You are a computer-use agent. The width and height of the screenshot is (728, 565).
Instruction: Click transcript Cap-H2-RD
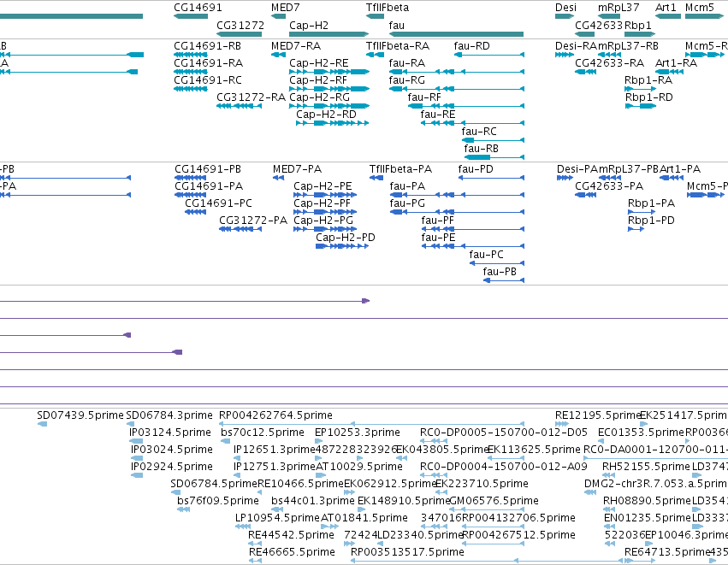coord(327,115)
